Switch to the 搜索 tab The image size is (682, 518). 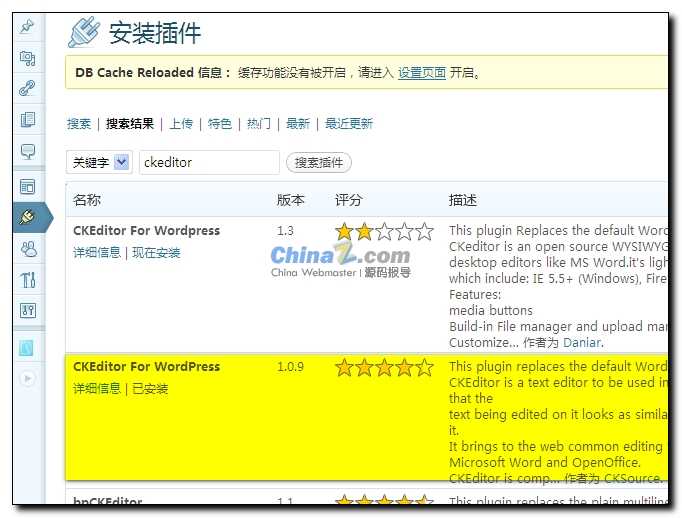point(79,124)
